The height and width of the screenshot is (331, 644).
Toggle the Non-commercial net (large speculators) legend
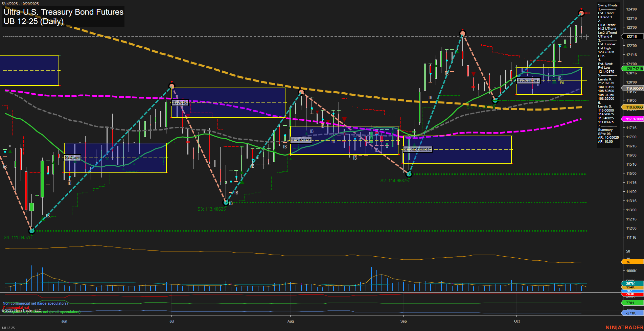coord(35,303)
